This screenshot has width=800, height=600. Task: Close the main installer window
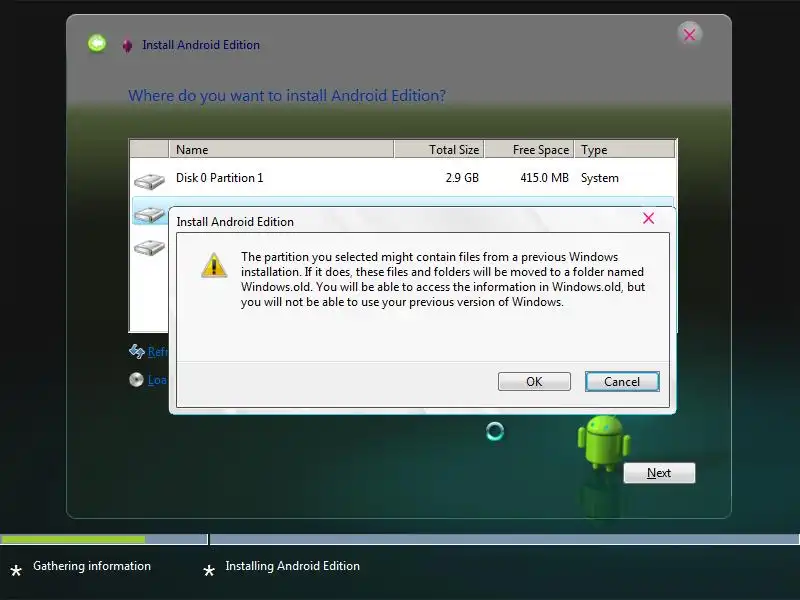pos(689,35)
